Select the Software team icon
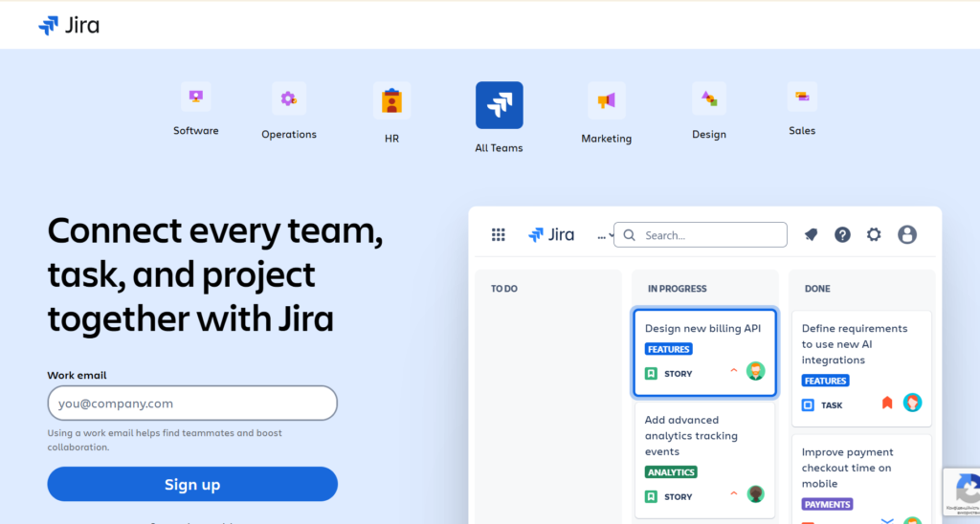 [195, 97]
